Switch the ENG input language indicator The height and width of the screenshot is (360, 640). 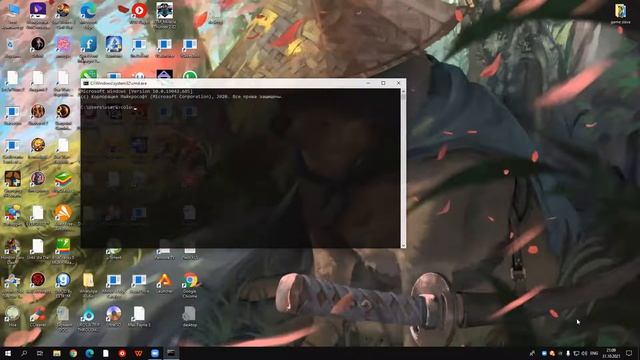(x=594, y=353)
